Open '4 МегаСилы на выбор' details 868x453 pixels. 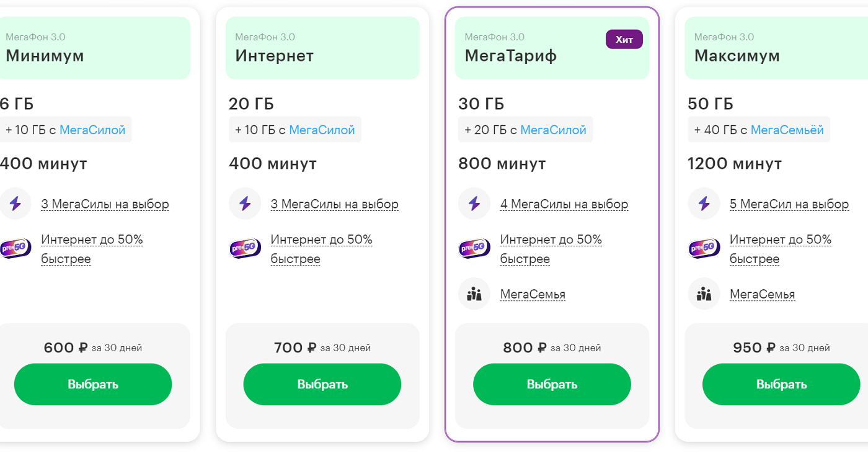(x=564, y=204)
